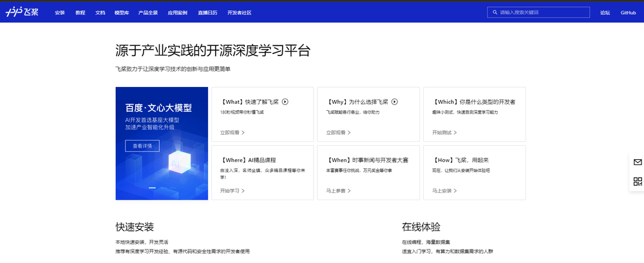The image size is (644, 263).
Task: Open the 直播日历 nav menu
Action: click(x=207, y=13)
